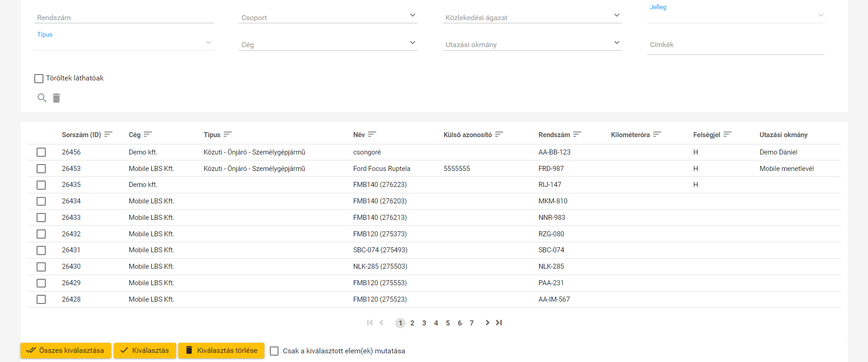Image resolution: width=868 pixels, height=362 pixels.
Task: Open the Utazási okmány filter dropdown
Action: 532,44
